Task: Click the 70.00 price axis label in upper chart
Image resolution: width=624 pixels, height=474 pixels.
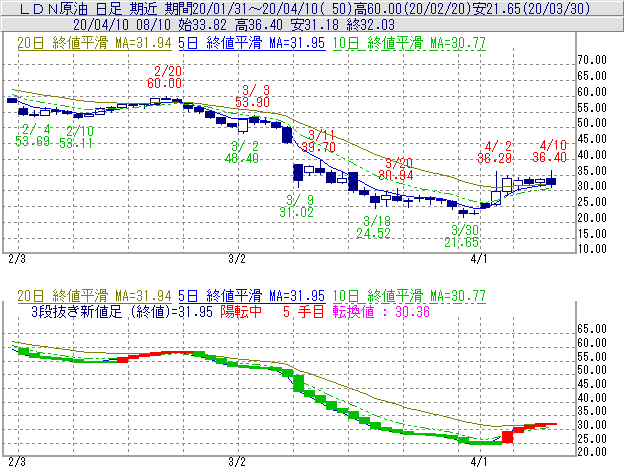Action: [592, 60]
